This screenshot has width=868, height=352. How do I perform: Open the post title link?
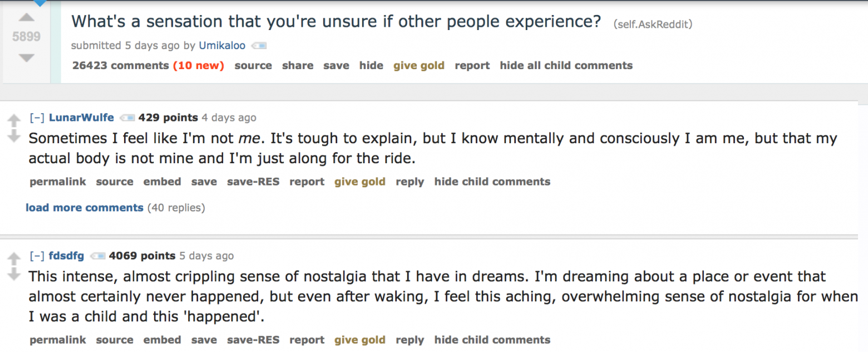pyautogui.click(x=335, y=21)
